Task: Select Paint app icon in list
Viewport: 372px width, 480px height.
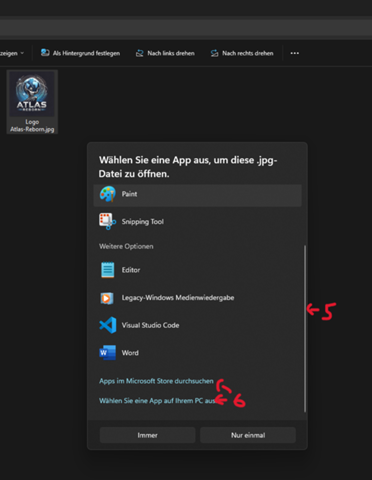Action: point(108,194)
